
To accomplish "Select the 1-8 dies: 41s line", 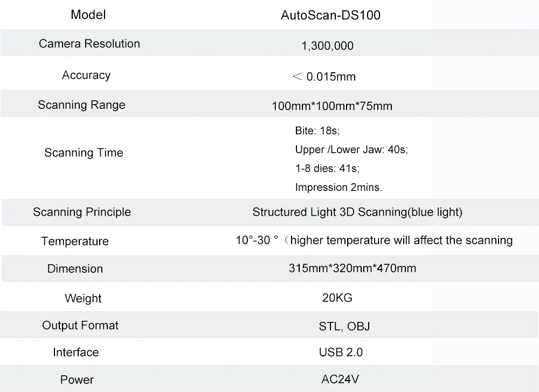I will (327, 168).
